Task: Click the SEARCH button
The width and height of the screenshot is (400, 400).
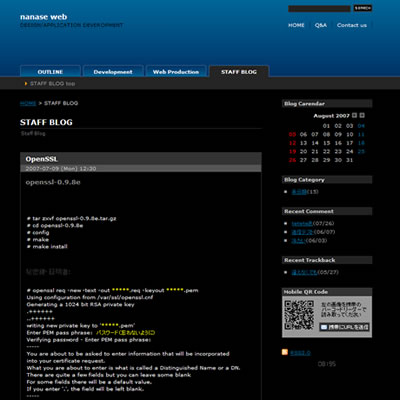Action: pos(363,8)
